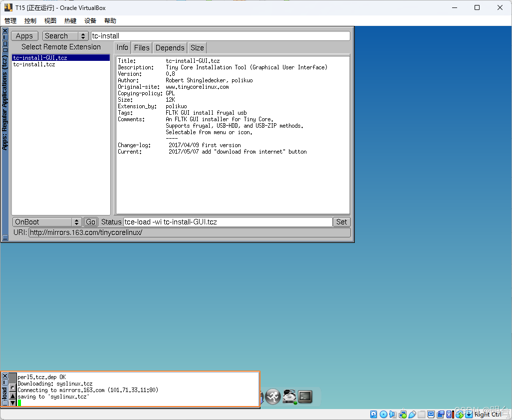Click VirtualBox network status icon

point(403,415)
